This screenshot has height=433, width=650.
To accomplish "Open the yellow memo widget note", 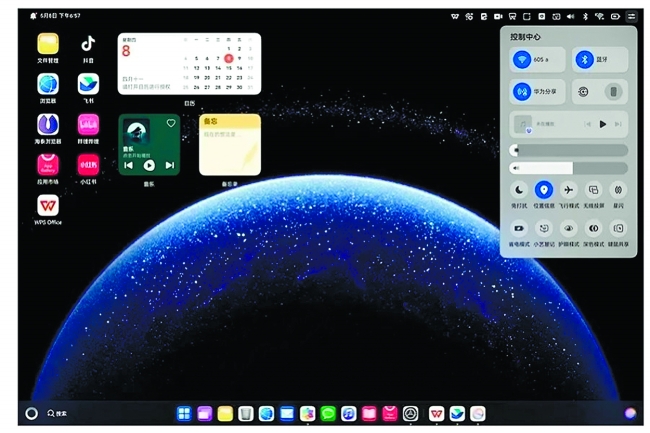I will click(230, 145).
